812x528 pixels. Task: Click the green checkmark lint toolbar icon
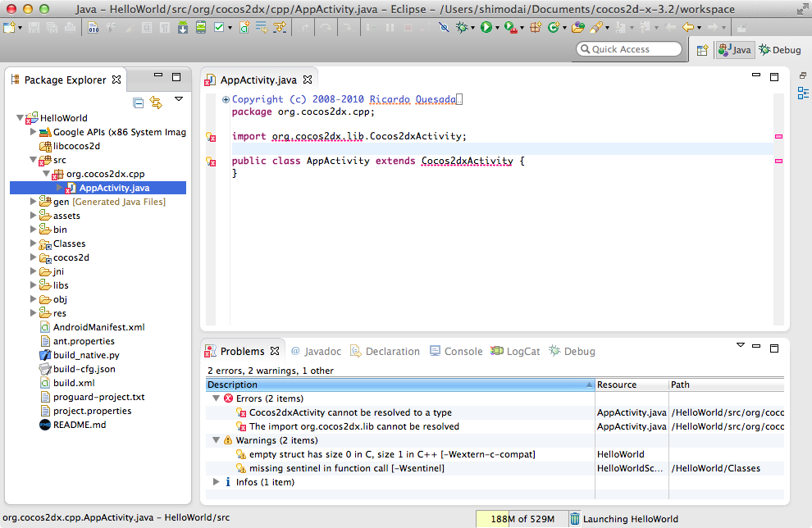tap(219, 27)
